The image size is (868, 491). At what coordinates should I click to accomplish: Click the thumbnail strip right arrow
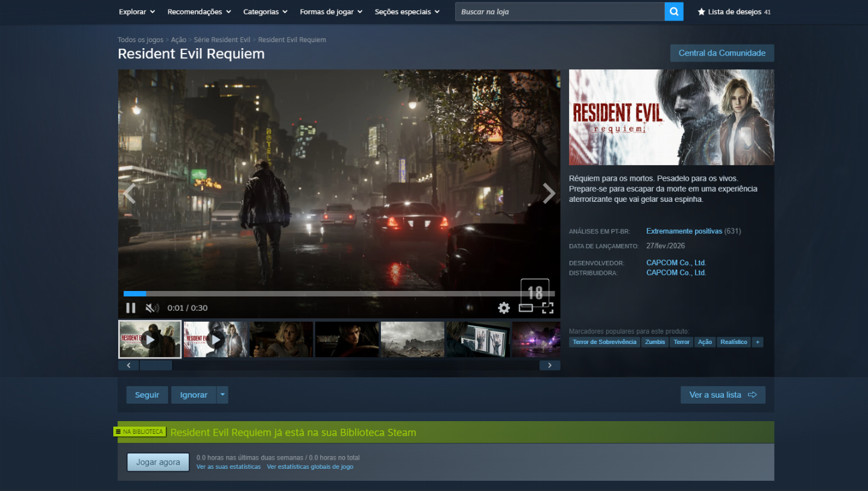(550, 365)
